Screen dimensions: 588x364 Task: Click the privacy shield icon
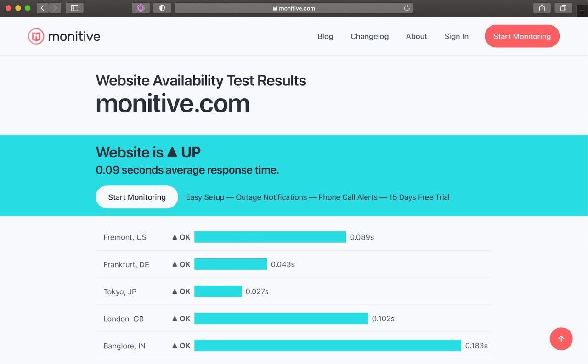(162, 8)
